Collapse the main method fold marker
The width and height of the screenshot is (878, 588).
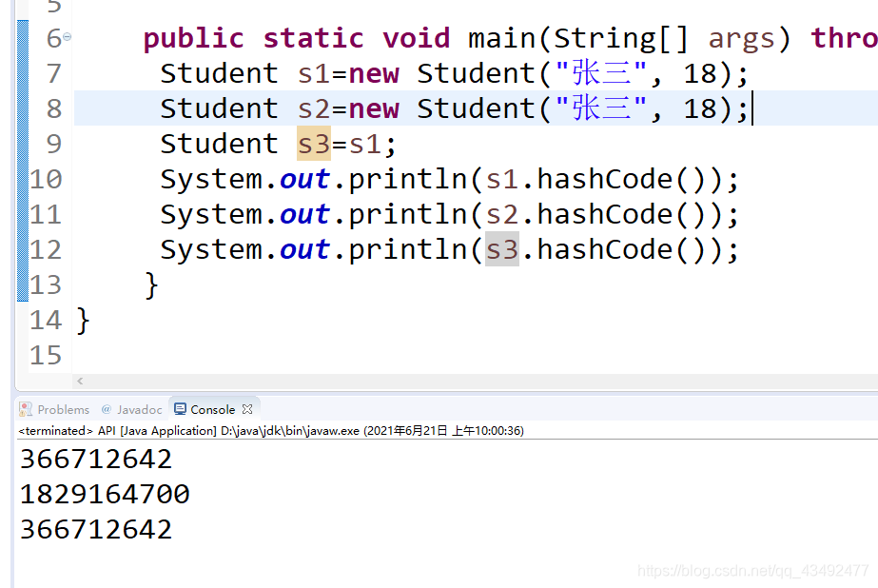pos(68,37)
